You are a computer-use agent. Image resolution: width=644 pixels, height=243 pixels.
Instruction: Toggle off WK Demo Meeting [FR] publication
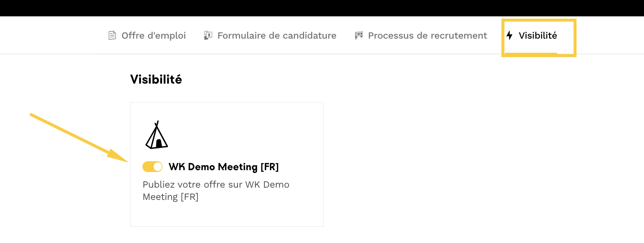[x=152, y=167]
